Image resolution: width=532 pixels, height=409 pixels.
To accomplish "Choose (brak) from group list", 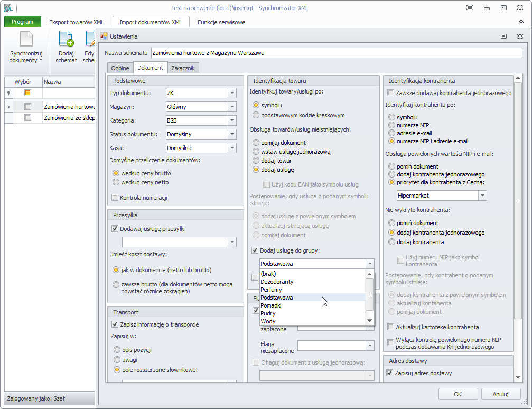I will pos(312,274).
